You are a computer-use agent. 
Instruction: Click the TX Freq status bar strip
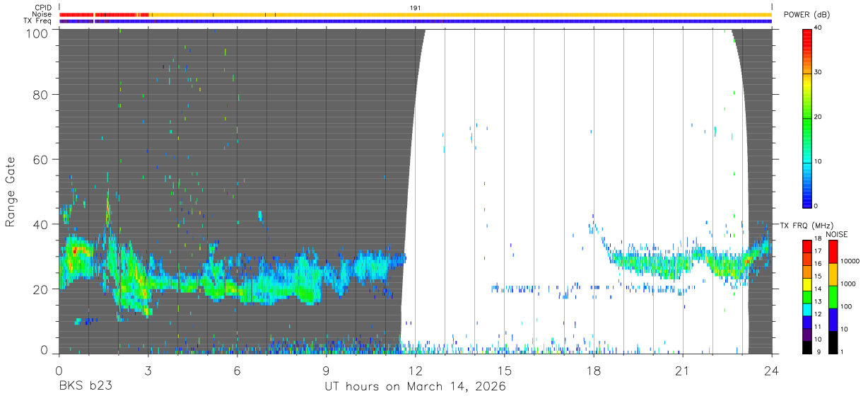pos(416,21)
